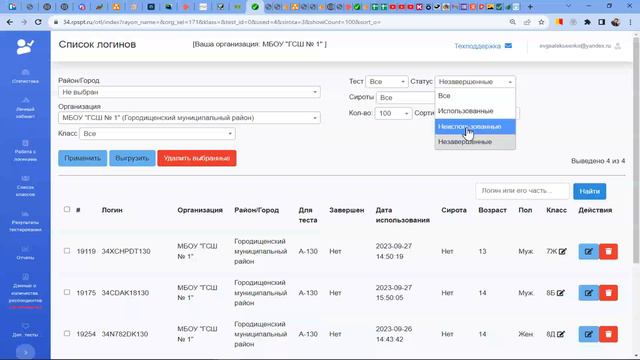Viewport: 640px width, 360px height.
Task: Open new browser tab with plus button
Action: (530, 7)
